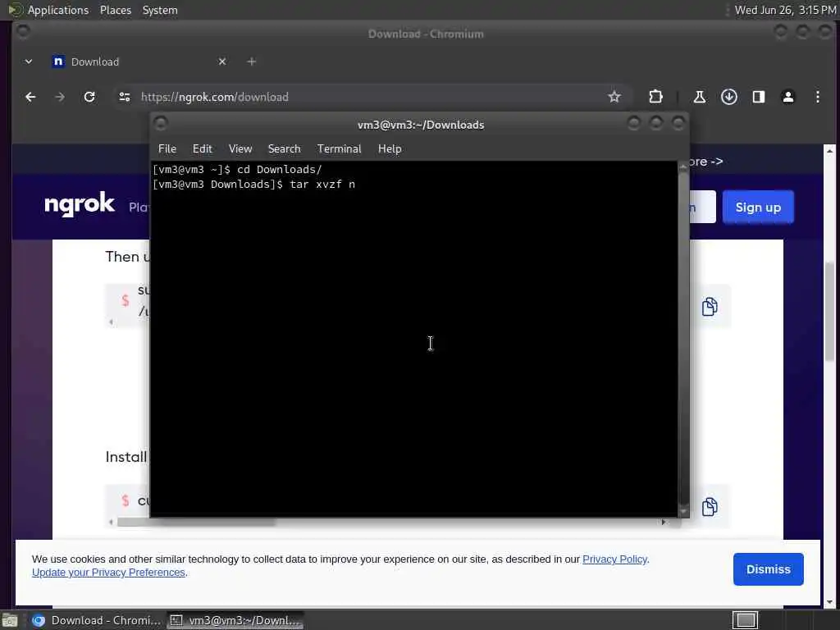Viewport: 840px width, 630px height.
Task: Bookmark this page with star icon
Action: coord(614,97)
